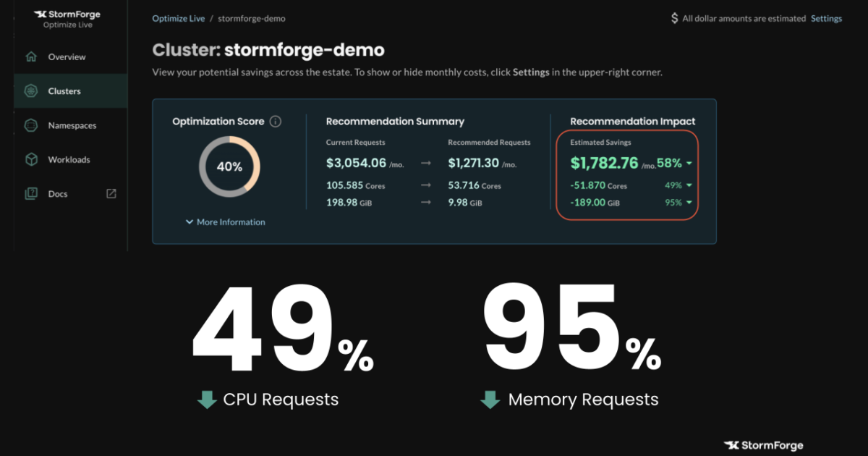Click the 40% optimization score donut ring
The height and width of the screenshot is (456, 868).
(229, 166)
